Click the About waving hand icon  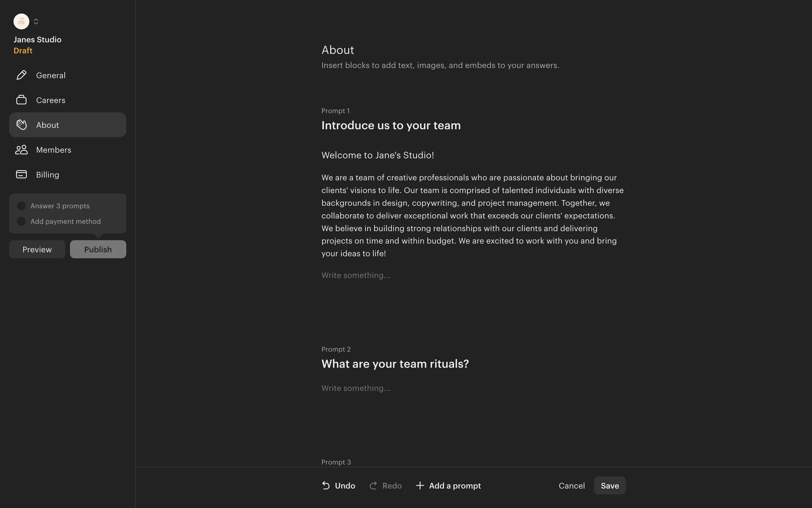pos(22,125)
